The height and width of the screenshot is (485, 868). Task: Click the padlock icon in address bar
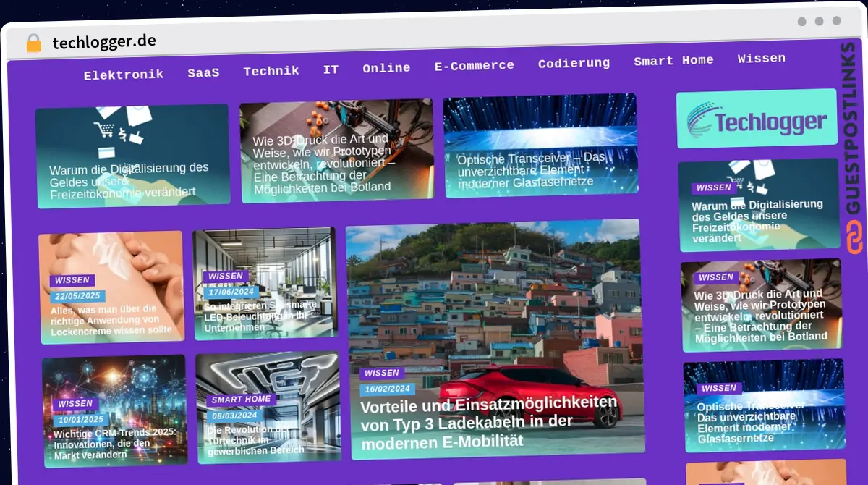33,43
